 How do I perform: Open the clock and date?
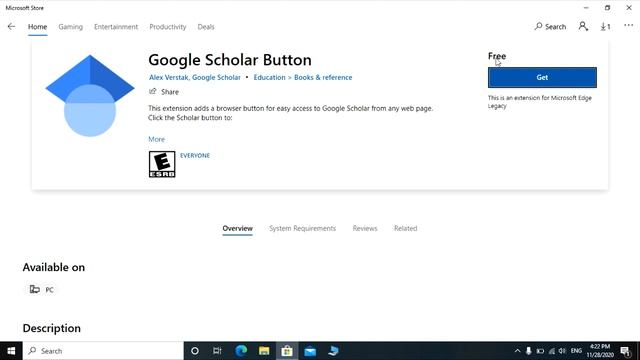pyautogui.click(x=600, y=351)
